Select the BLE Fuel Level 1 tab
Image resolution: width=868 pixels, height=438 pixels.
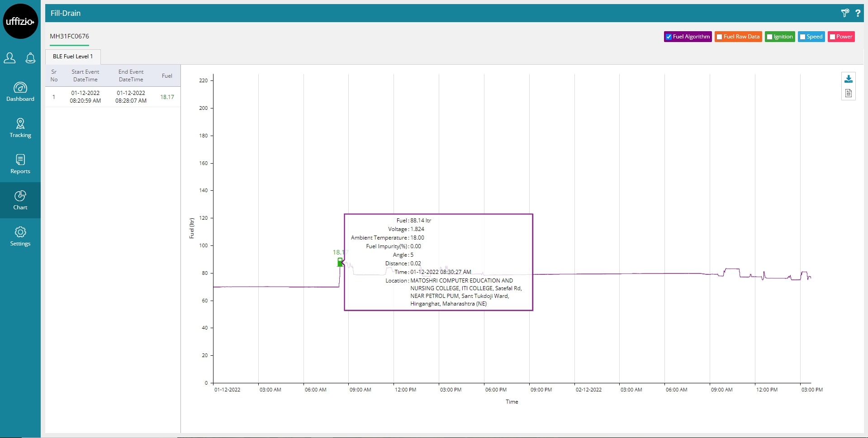[73, 57]
